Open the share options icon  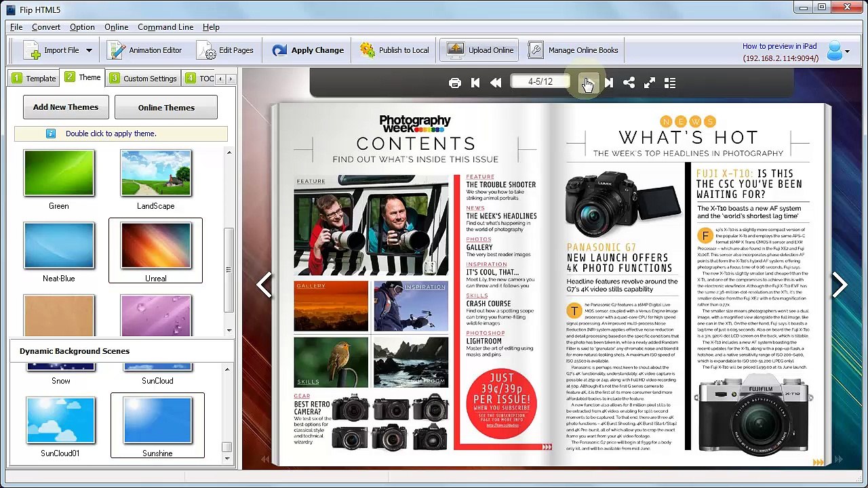[629, 83]
